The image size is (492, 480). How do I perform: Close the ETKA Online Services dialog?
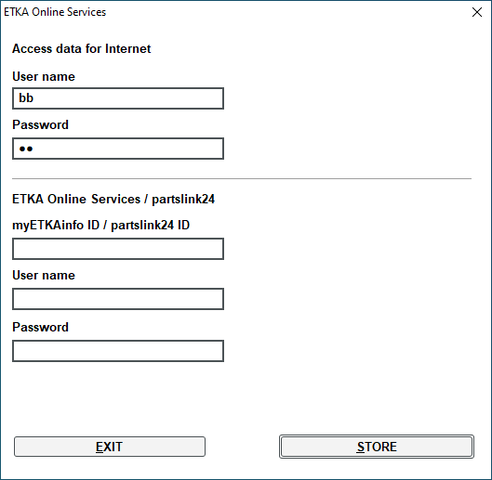[x=477, y=12]
